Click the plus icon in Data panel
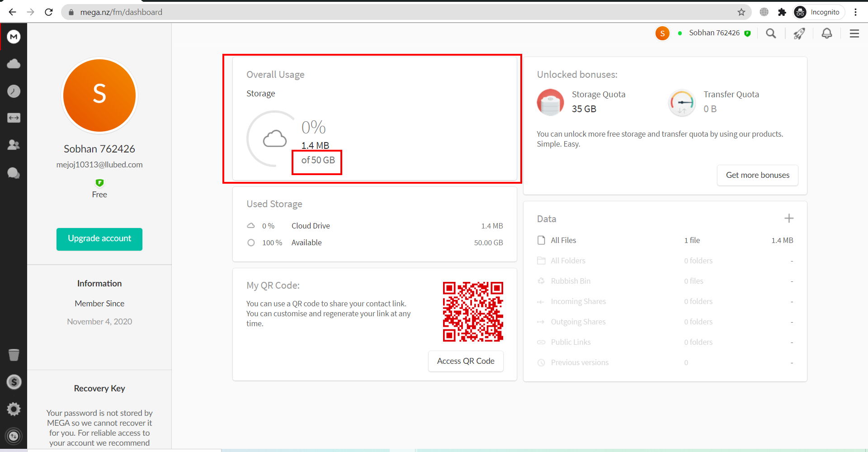Image resolution: width=868 pixels, height=452 pixels. pyautogui.click(x=789, y=219)
